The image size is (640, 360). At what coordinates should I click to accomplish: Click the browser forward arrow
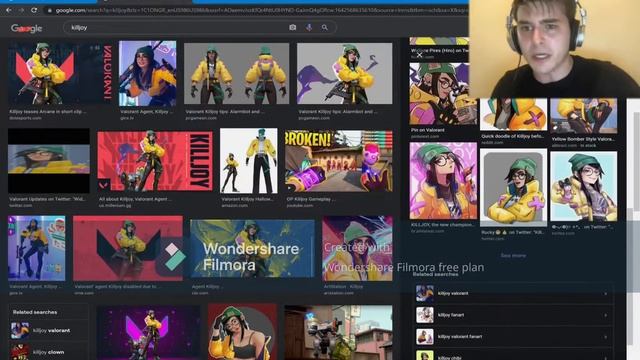(21, 10)
